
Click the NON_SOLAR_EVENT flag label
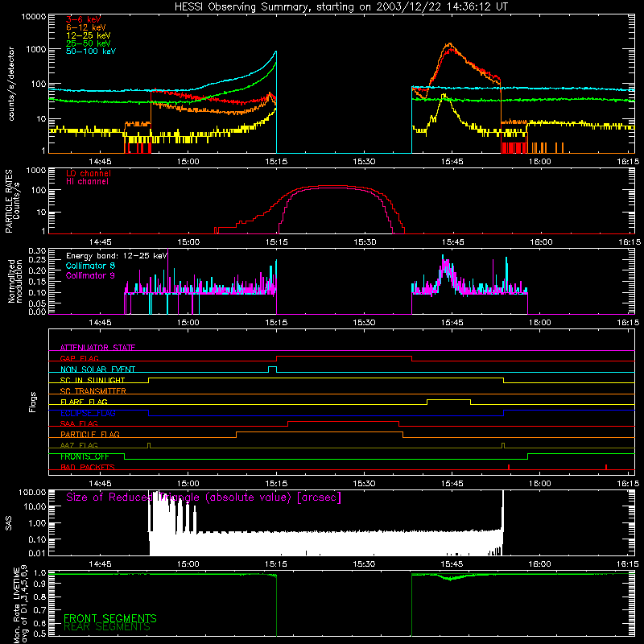[97, 369]
